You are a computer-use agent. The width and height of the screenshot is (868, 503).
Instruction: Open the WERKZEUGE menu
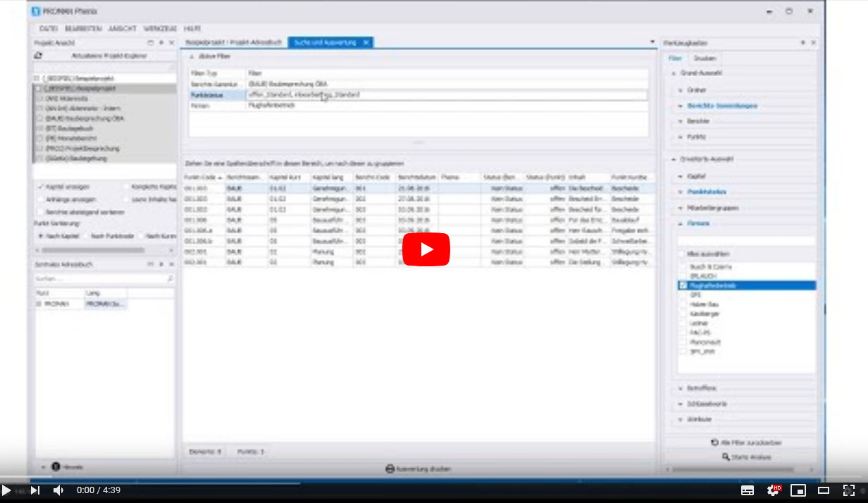point(160,29)
